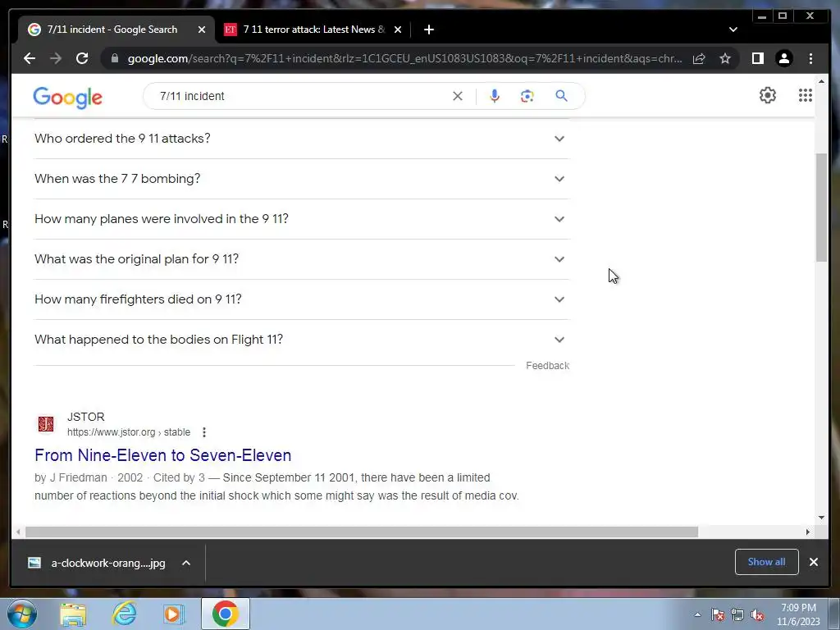Show all downloads

click(x=767, y=562)
